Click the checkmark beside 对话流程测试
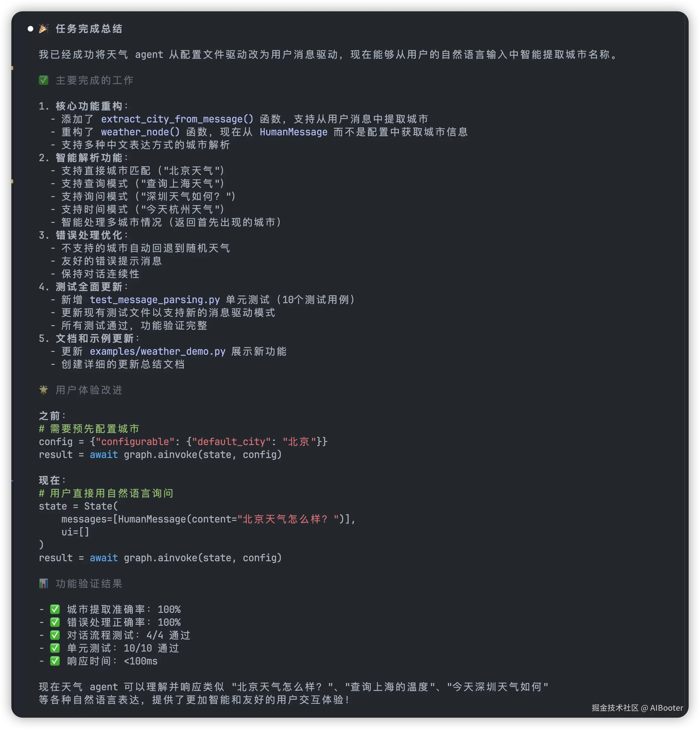 55,635
